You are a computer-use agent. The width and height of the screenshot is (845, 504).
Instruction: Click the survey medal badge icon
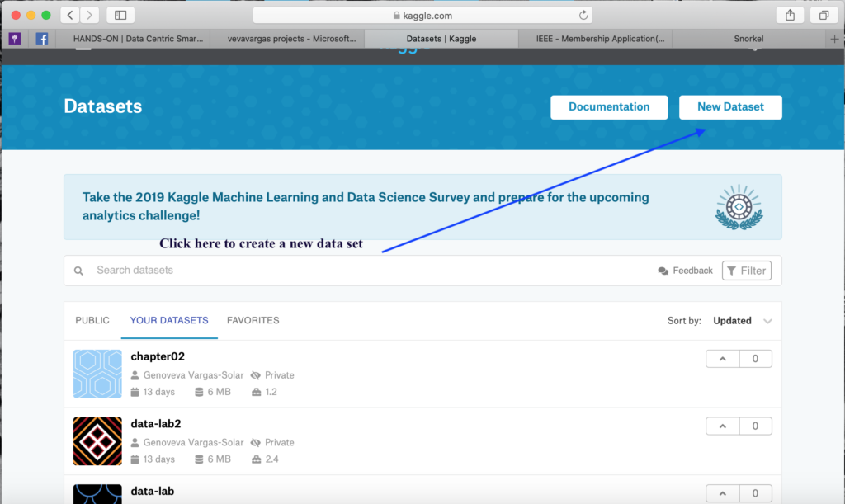(x=739, y=207)
